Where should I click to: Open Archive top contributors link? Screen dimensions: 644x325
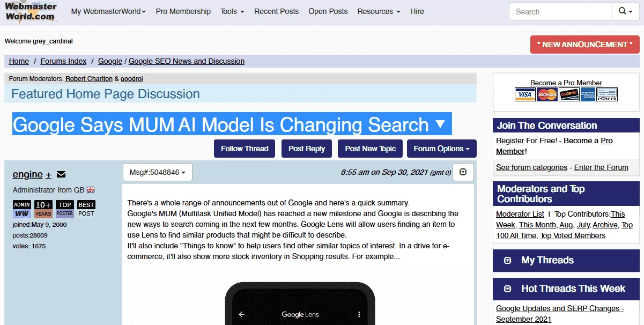[x=605, y=225]
